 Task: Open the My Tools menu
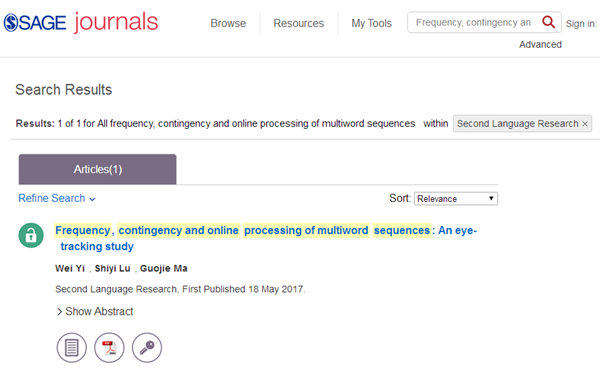pyautogui.click(x=372, y=23)
